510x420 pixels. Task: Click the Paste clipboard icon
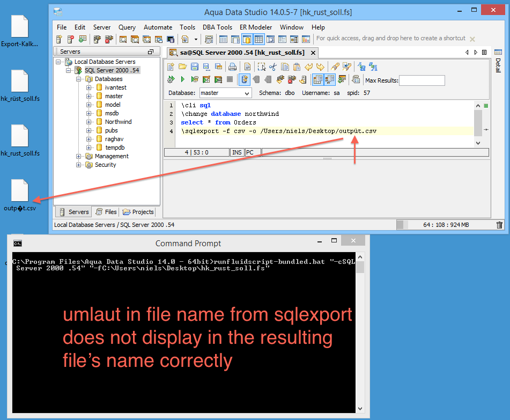(x=297, y=67)
